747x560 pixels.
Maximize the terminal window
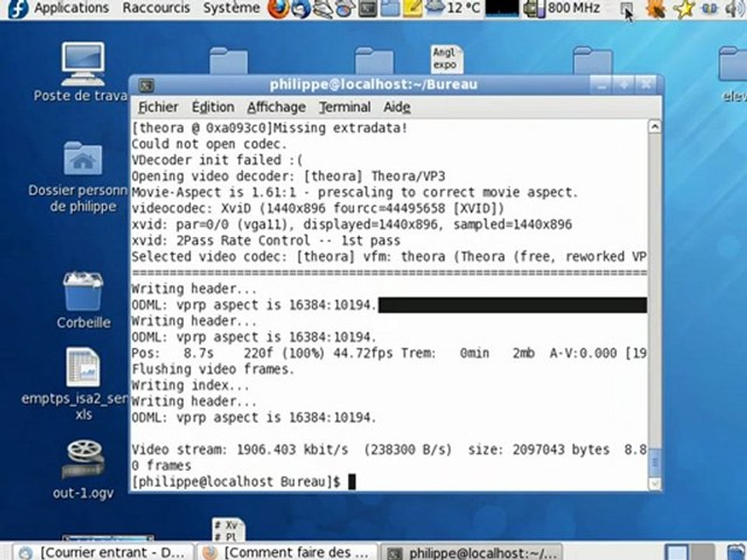[x=623, y=86]
